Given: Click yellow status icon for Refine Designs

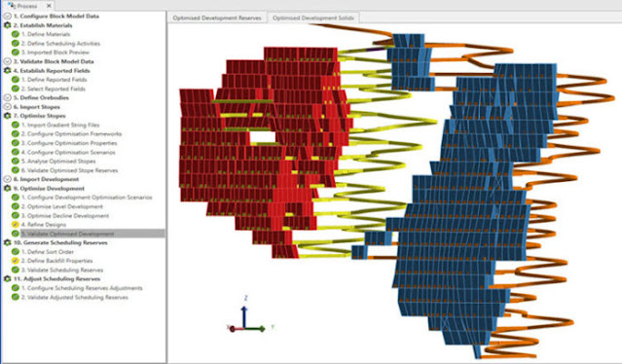Looking at the screenshot, I should (x=16, y=225).
